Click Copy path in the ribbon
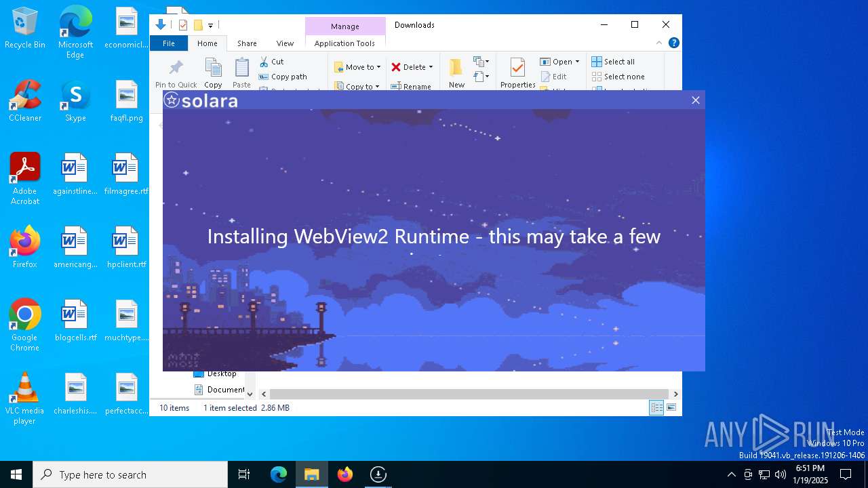 tap(283, 77)
